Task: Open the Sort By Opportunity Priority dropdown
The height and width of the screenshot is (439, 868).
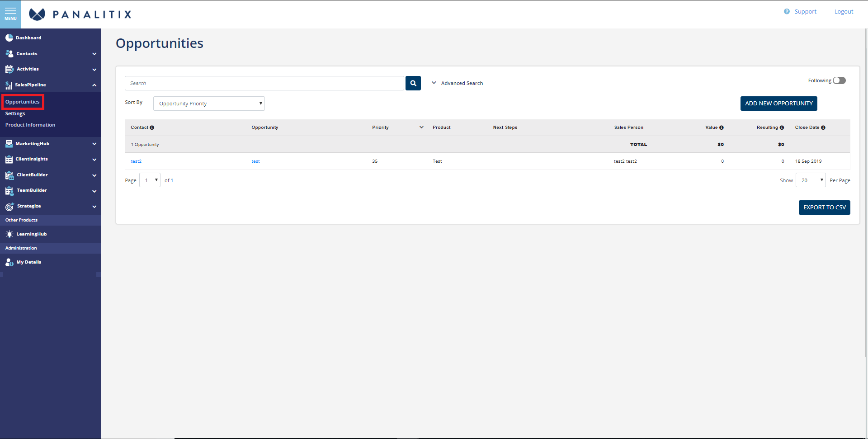Action: tap(209, 104)
